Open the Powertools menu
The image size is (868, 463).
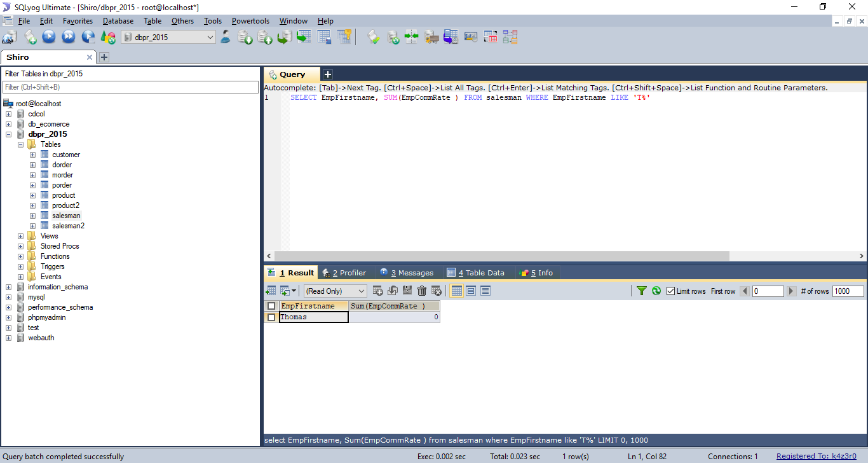[x=250, y=21]
